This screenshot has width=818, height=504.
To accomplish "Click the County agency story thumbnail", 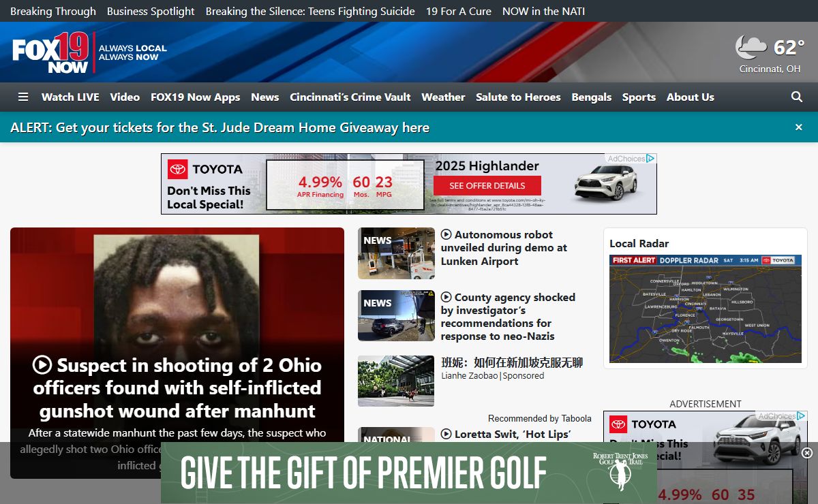I will pyautogui.click(x=396, y=315).
